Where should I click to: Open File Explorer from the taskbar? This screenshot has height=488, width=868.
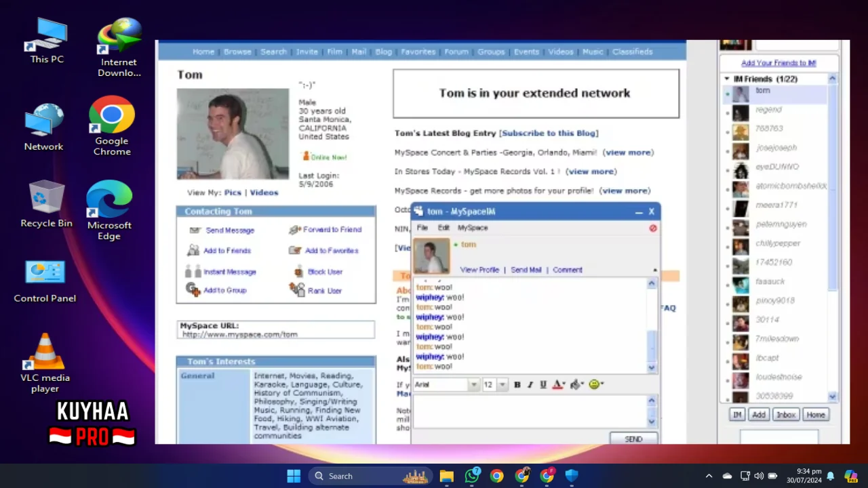(x=446, y=476)
